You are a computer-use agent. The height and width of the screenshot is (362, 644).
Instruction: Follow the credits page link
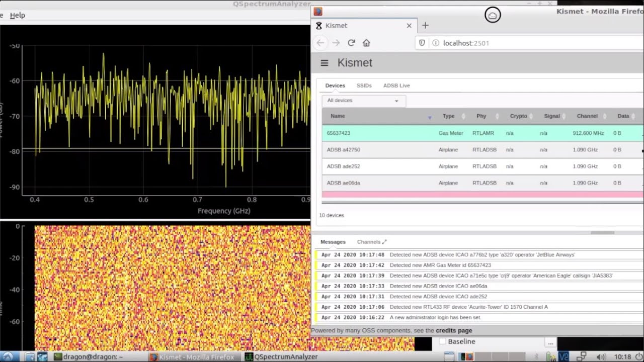453,330
